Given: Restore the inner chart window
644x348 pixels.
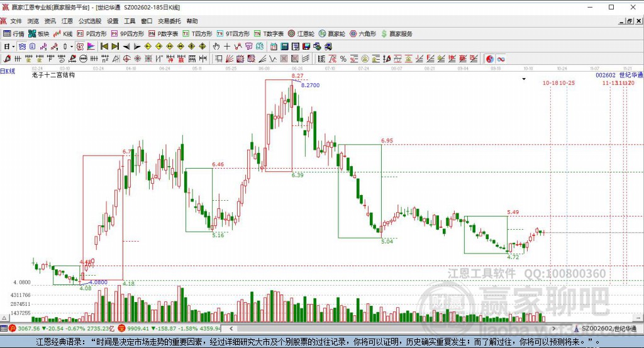Looking at the screenshot, I should click(630, 21).
